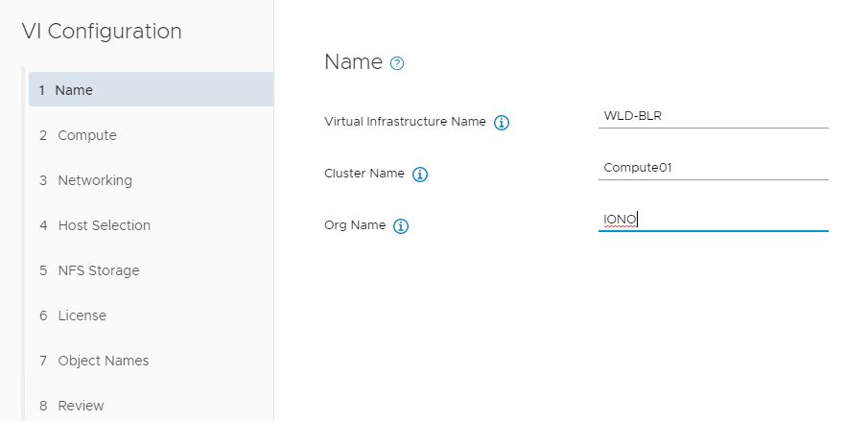Click the Virtual Infrastructure Name label text

(405, 122)
